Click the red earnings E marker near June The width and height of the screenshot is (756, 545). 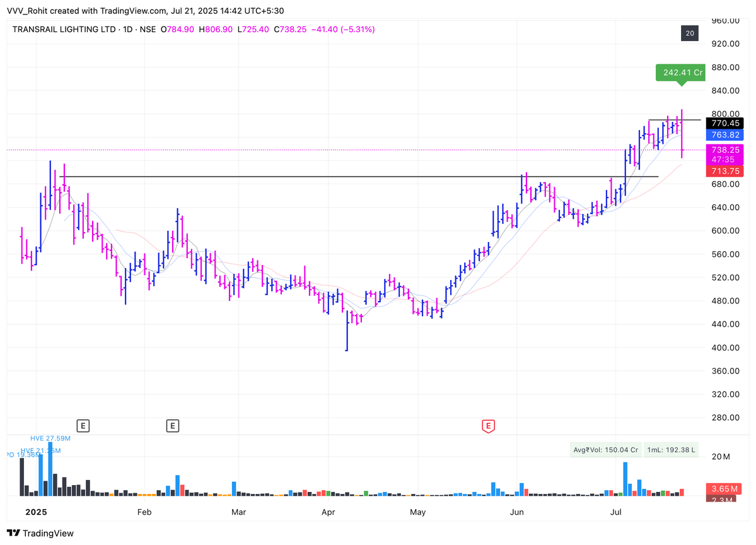(488, 426)
